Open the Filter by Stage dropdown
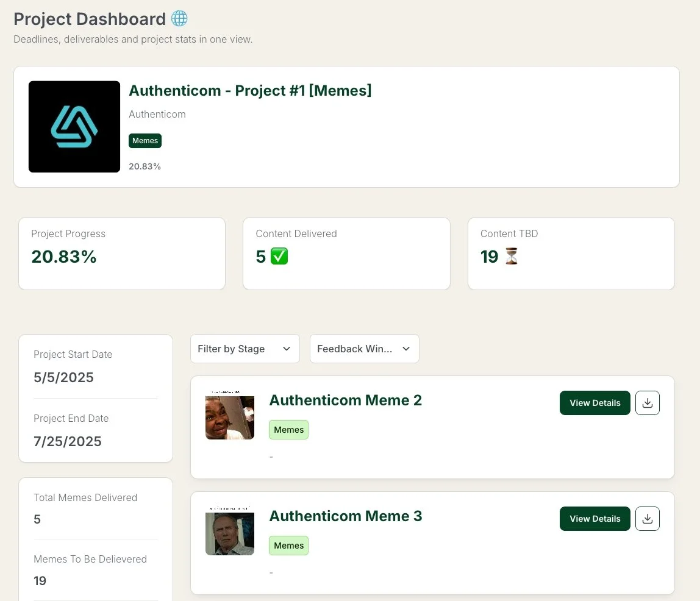This screenshot has height=601, width=700. tap(245, 349)
